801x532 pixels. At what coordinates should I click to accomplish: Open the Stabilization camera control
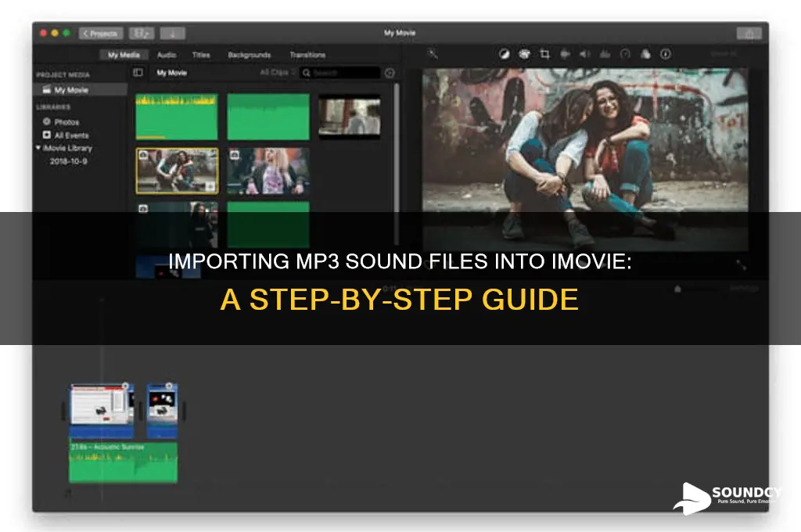565,54
